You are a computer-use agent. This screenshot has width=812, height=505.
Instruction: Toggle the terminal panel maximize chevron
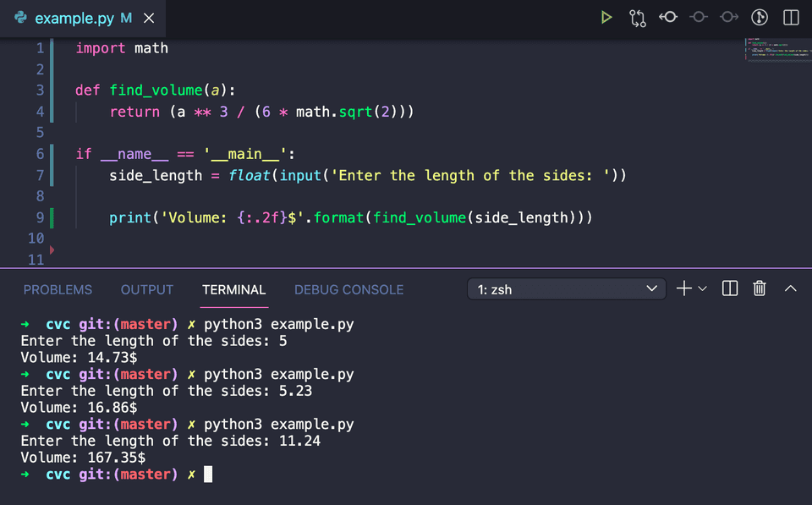click(x=790, y=288)
